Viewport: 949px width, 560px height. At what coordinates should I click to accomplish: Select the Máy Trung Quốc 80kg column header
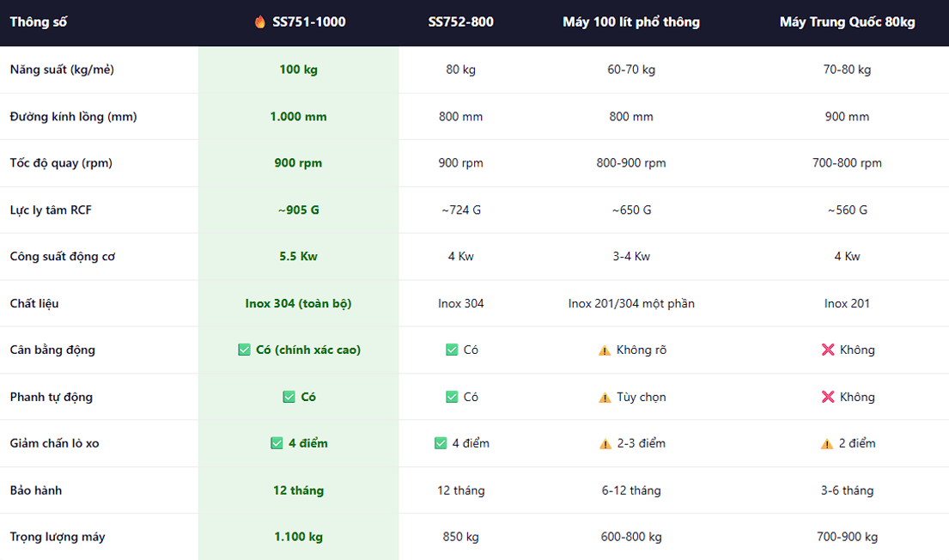click(x=848, y=22)
